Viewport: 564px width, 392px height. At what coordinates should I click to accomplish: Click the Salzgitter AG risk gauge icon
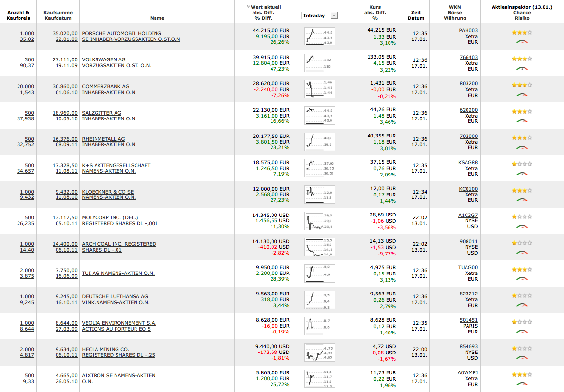point(522,121)
